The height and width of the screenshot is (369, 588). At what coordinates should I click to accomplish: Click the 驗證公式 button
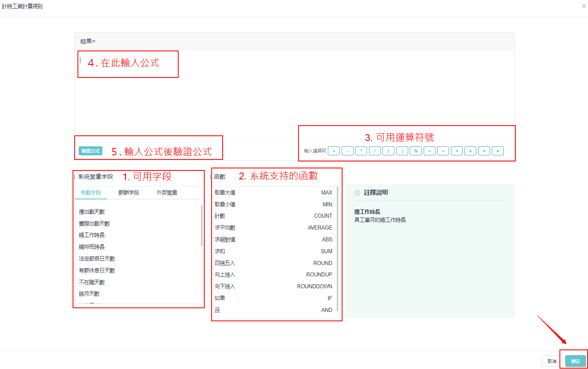[91, 151]
